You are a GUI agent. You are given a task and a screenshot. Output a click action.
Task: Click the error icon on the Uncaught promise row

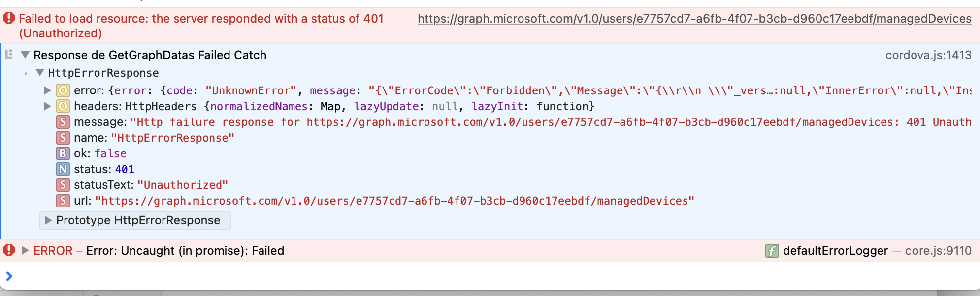coord(8,251)
